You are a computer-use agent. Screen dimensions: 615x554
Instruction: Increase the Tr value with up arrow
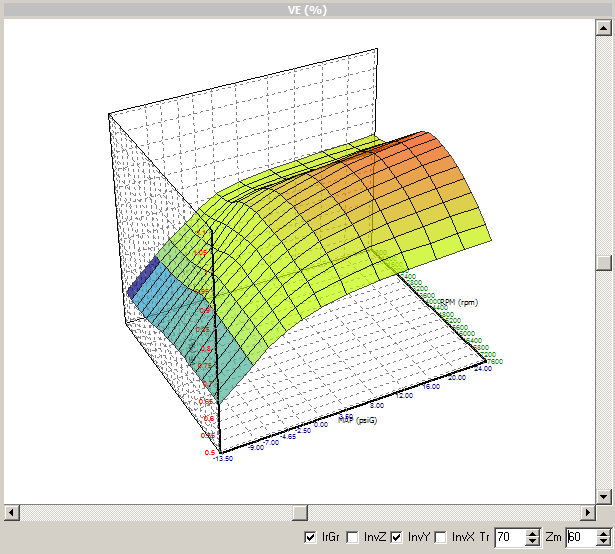pyautogui.click(x=533, y=534)
